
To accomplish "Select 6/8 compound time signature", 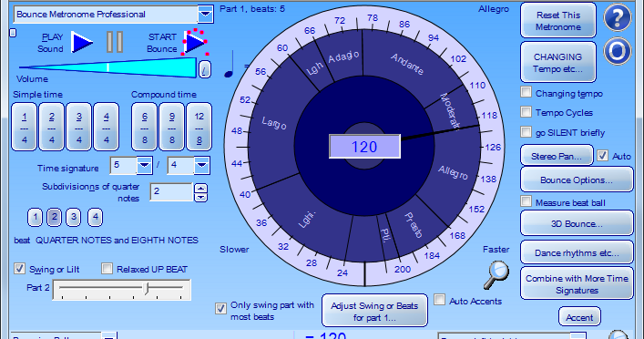I will (144, 127).
